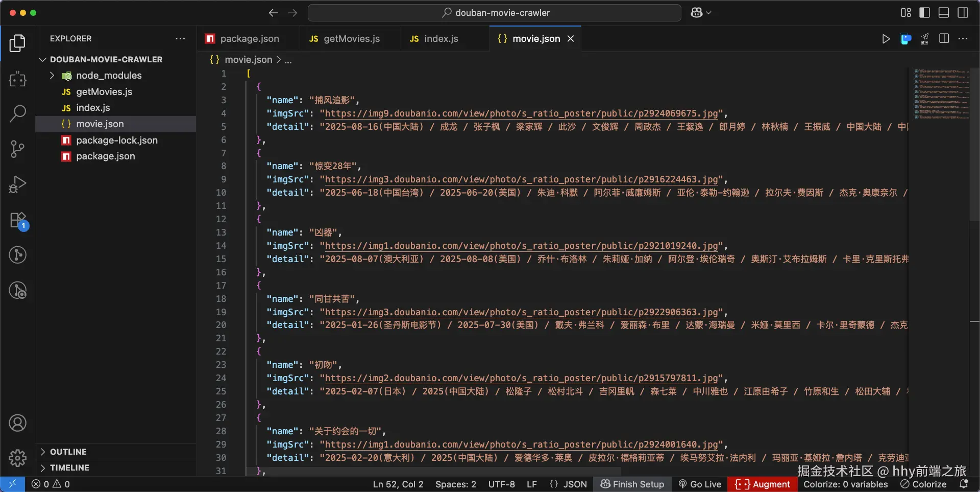
Task: Customize the window layout
Action: (x=906, y=13)
